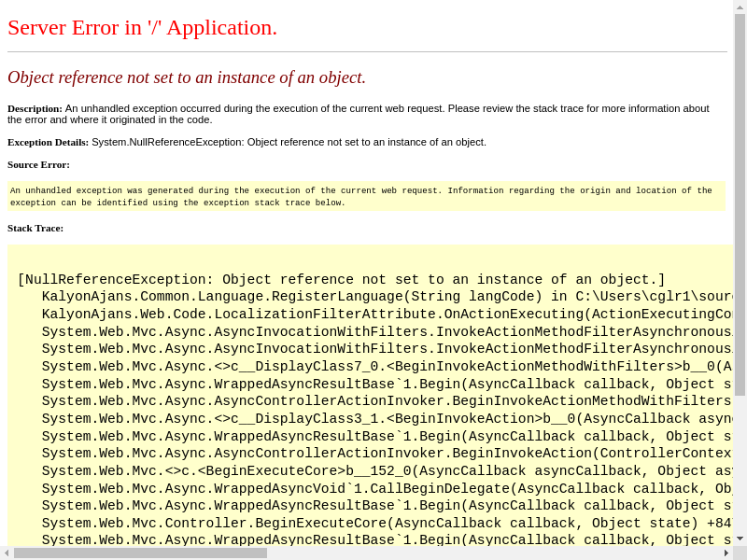The width and height of the screenshot is (747, 560).
Task: Click the horizontal scrollbar thumb
Action: (140, 553)
